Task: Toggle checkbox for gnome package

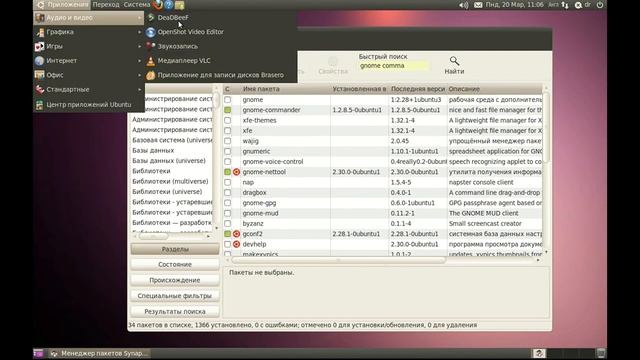Action: coord(228,100)
